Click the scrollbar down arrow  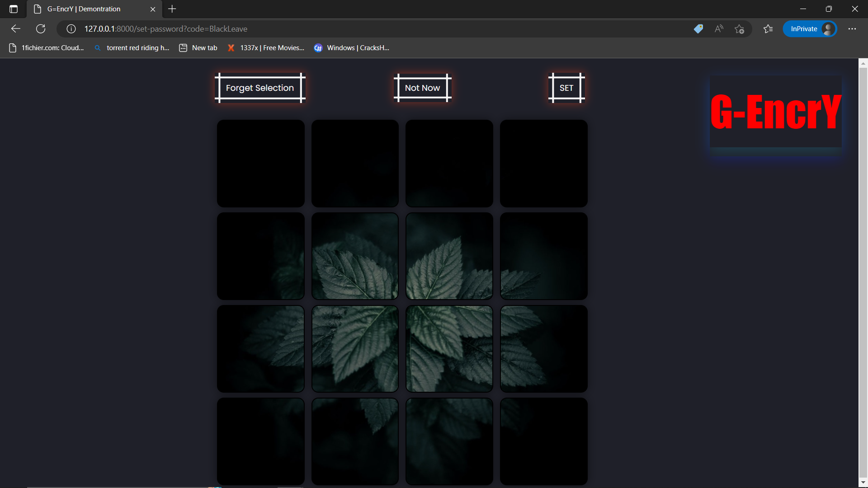click(863, 483)
